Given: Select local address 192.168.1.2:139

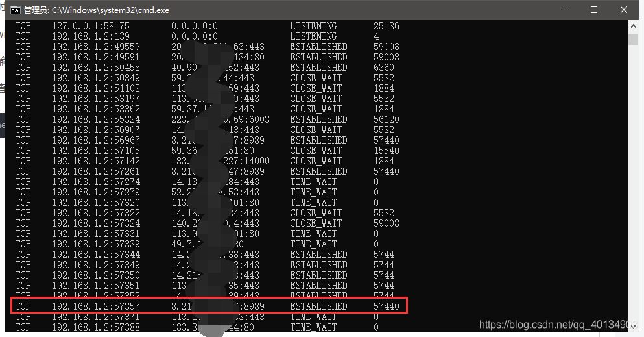Looking at the screenshot, I should [x=91, y=36].
